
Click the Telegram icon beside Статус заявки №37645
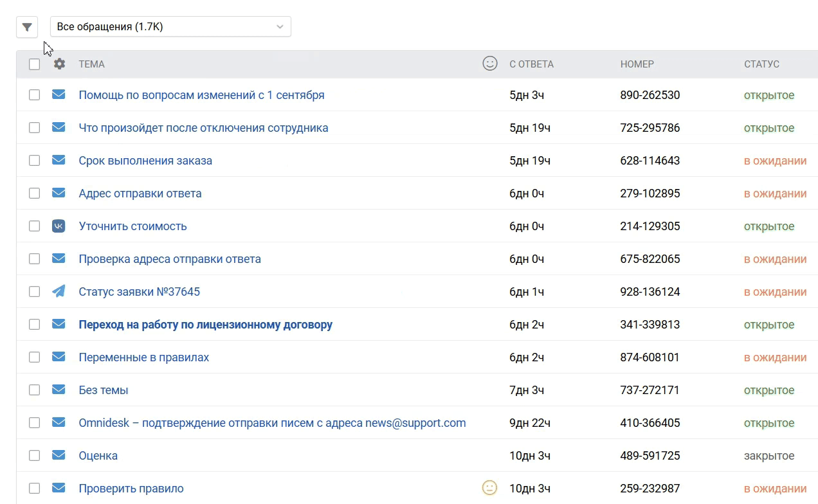(59, 292)
